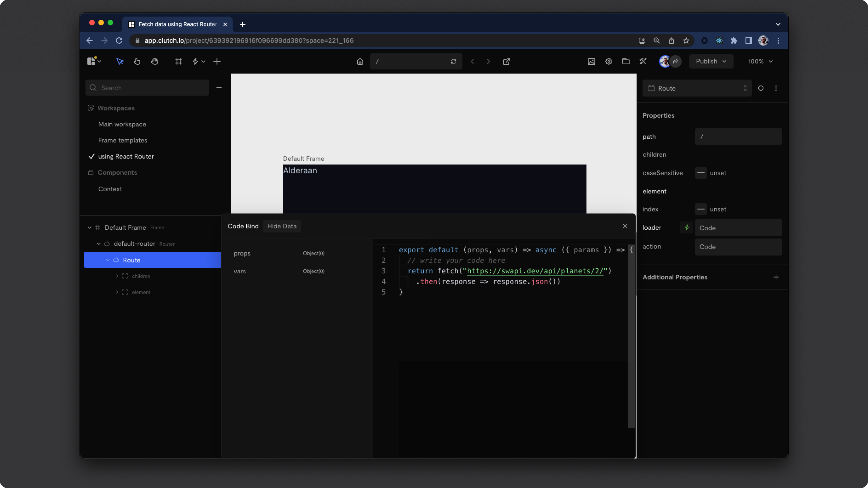868x488 pixels.
Task: Toggle caseSensitive unset switch
Action: (x=701, y=173)
